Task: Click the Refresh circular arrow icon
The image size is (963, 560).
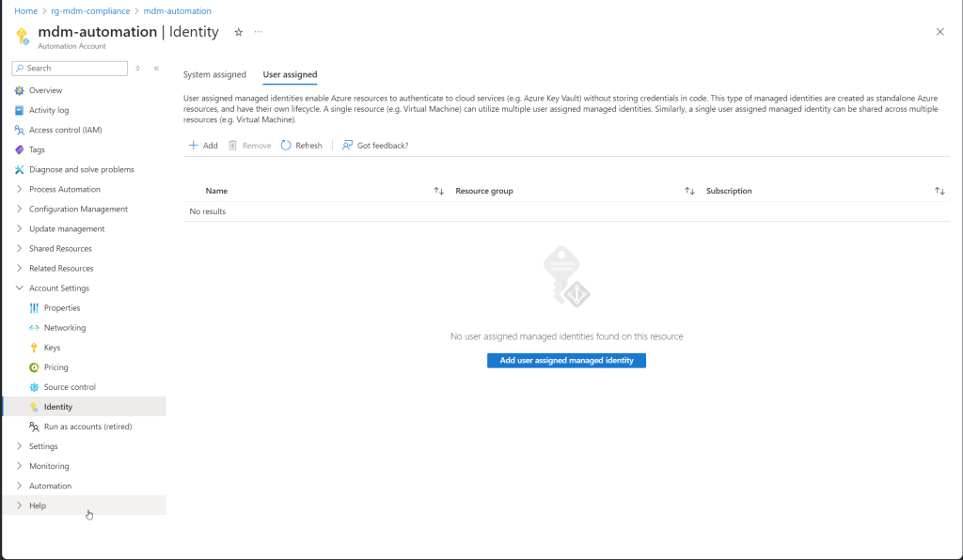Action: pyautogui.click(x=286, y=146)
